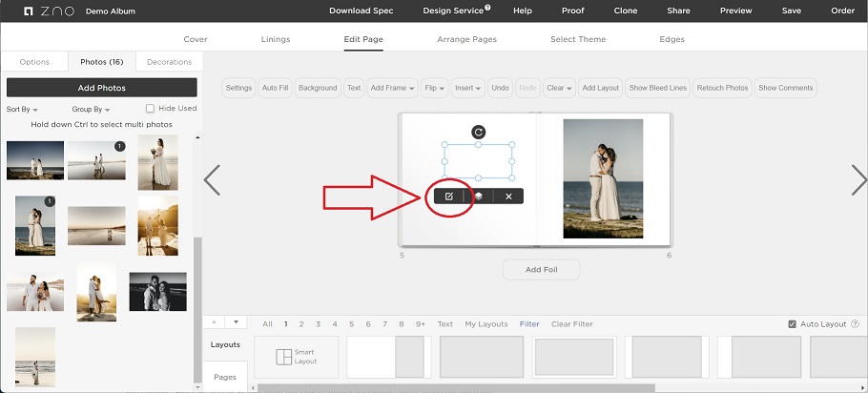
Task: Click the Add Photos button
Action: pos(102,88)
